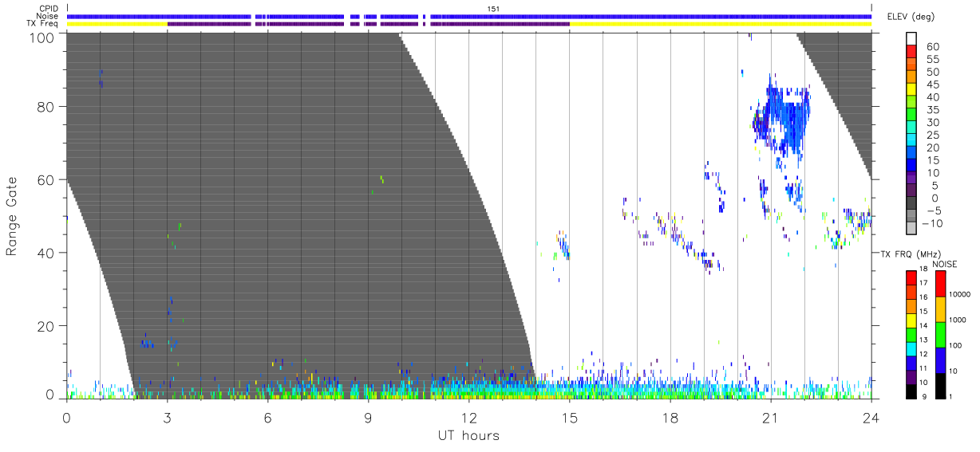Click the 'ELEV (deg)' colorbar title

[x=911, y=17]
